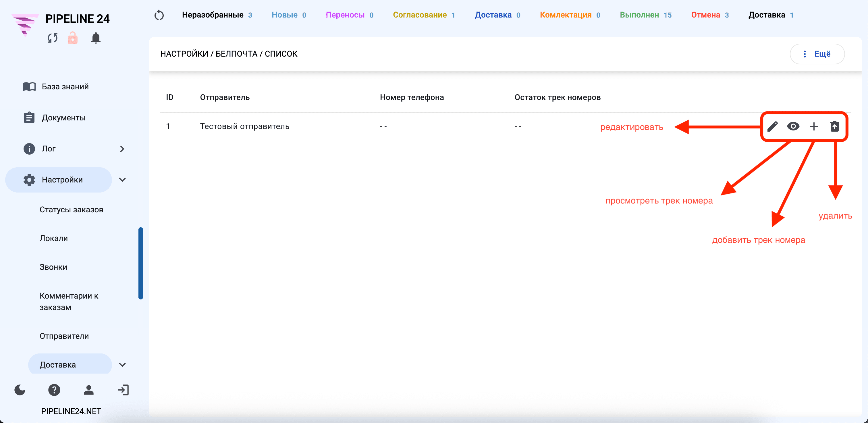Click Номер телефона column header
Viewport: 868px width, 423px height.
[412, 97]
